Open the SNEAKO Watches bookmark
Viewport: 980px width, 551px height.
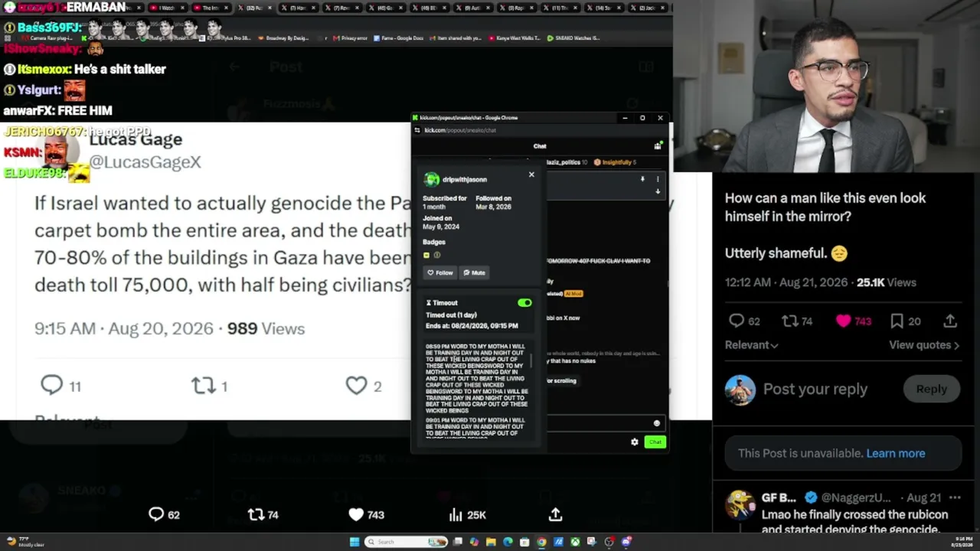pos(573,37)
